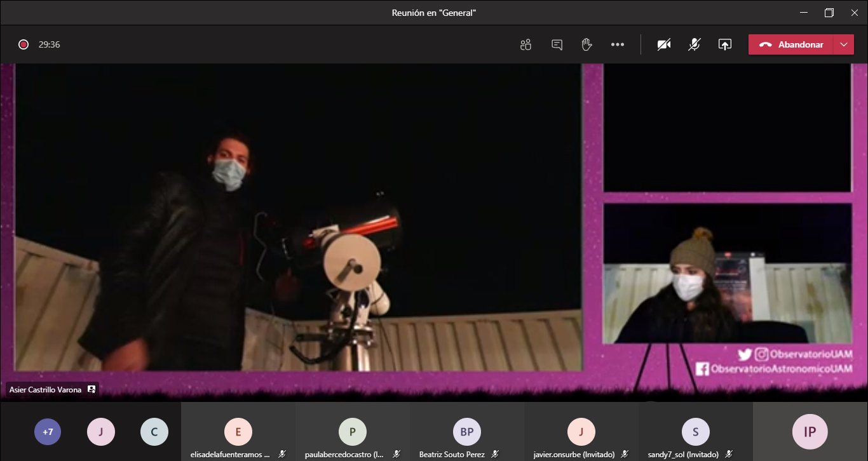
Task: Unmute the microphone
Action: click(695, 44)
